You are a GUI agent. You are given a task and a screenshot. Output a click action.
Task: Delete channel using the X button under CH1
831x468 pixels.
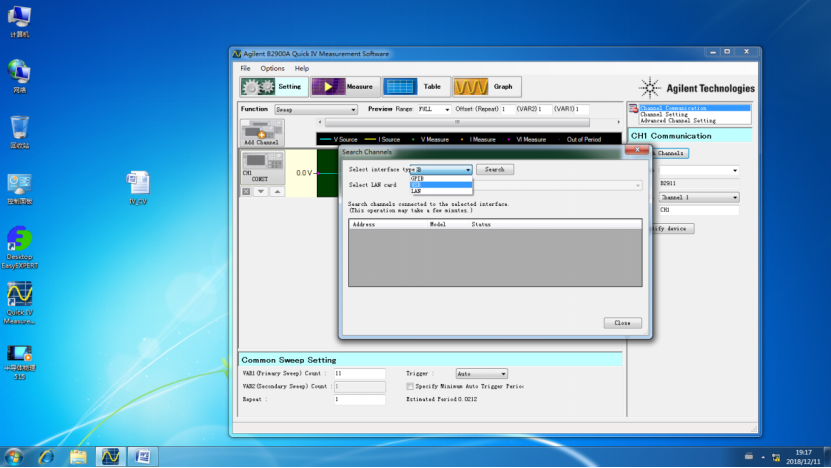tap(246, 191)
